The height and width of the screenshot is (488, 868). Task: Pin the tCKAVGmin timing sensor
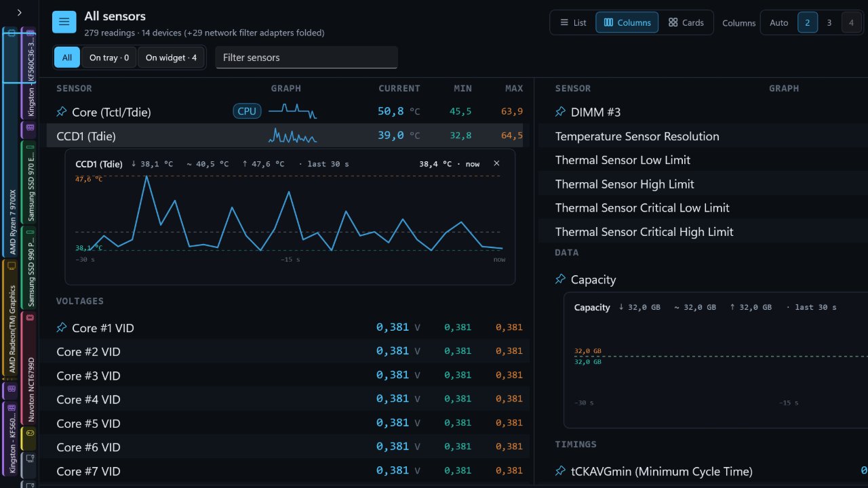tap(560, 470)
